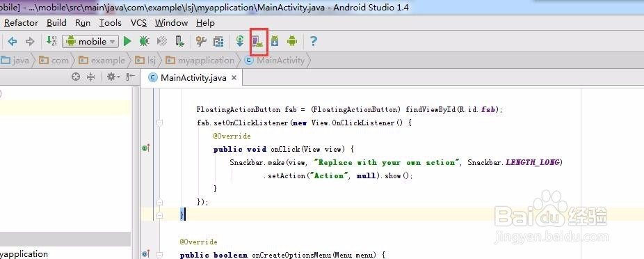Click the LENGTH_LONG constant in code

532,162
